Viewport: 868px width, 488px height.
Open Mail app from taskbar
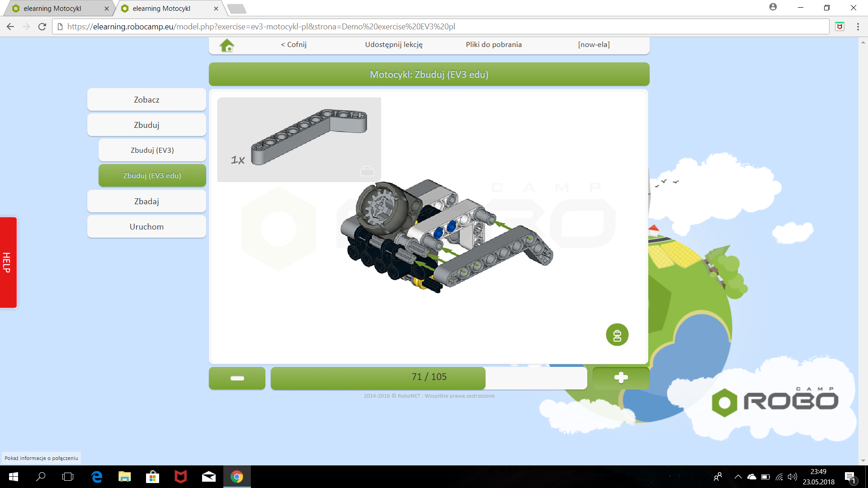(208, 477)
